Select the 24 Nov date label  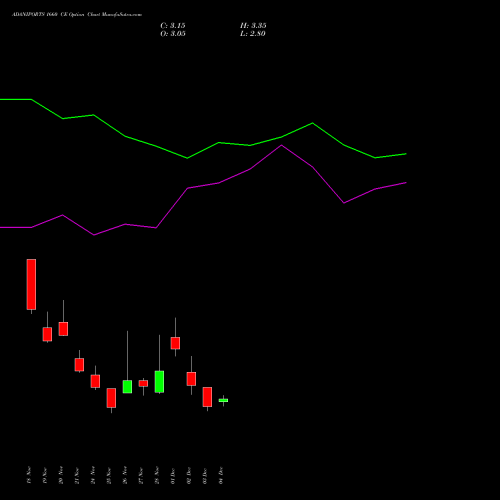pyautogui.click(x=93, y=475)
